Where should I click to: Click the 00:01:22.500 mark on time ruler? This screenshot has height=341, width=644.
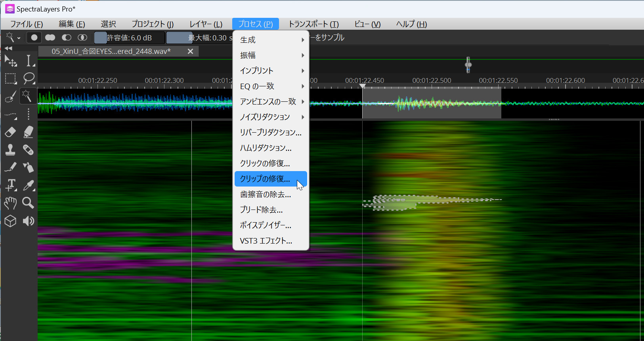(432, 80)
